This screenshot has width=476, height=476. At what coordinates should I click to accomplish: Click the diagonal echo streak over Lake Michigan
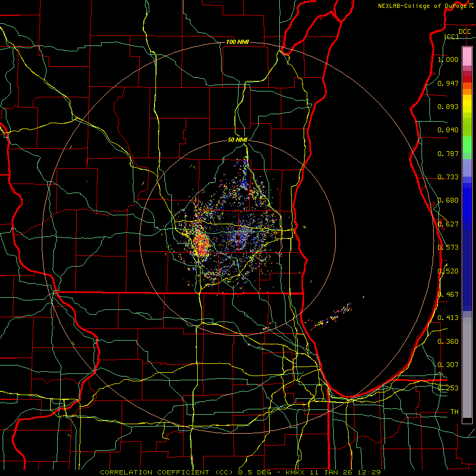pos(331,316)
